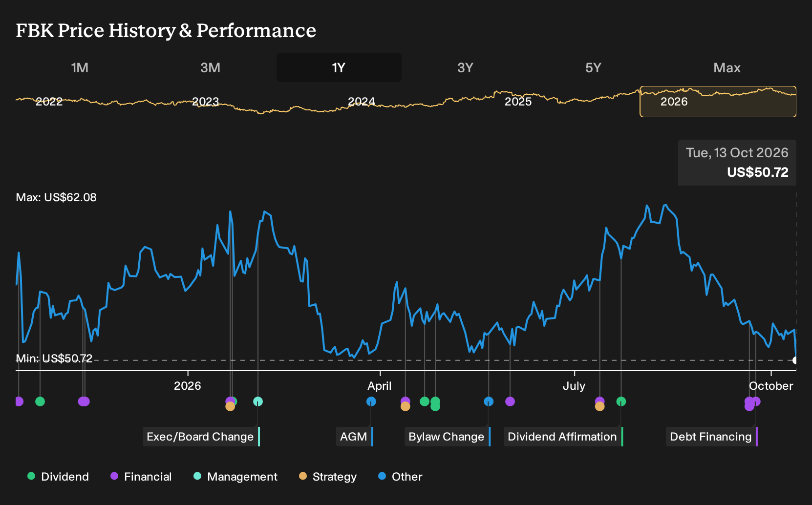Click the green Dividend dot near chart start
The width and height of the screenshot is (812, 505).
(40, 401)
